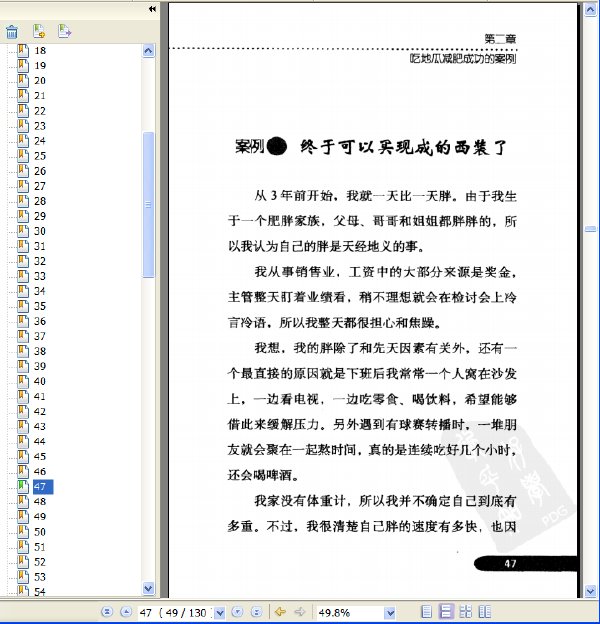
Task: Select bookmark 52
Action: tap(40, 562)
